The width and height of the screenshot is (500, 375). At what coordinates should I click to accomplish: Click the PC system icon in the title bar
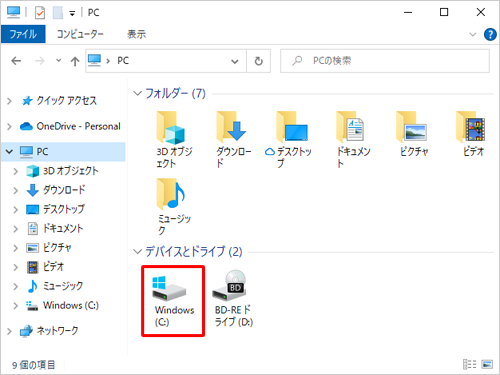point(13,12)
